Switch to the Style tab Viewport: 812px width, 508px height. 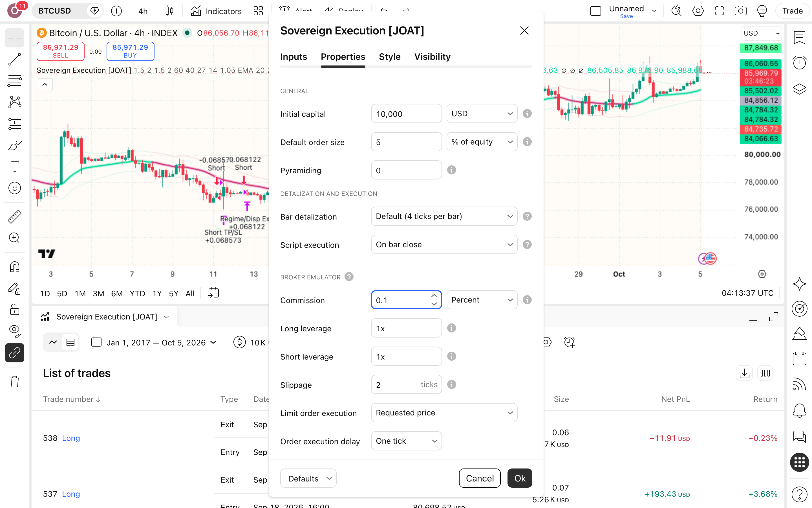pos(390,57)
